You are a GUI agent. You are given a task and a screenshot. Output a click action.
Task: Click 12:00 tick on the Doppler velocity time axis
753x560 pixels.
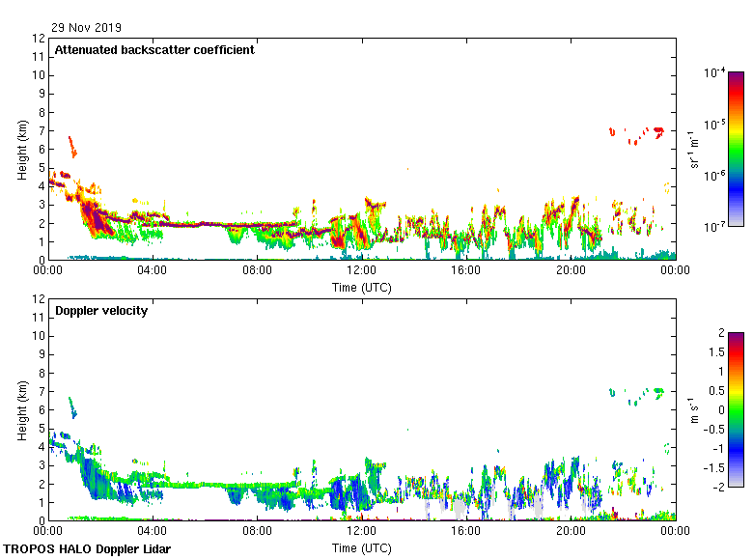361,531
